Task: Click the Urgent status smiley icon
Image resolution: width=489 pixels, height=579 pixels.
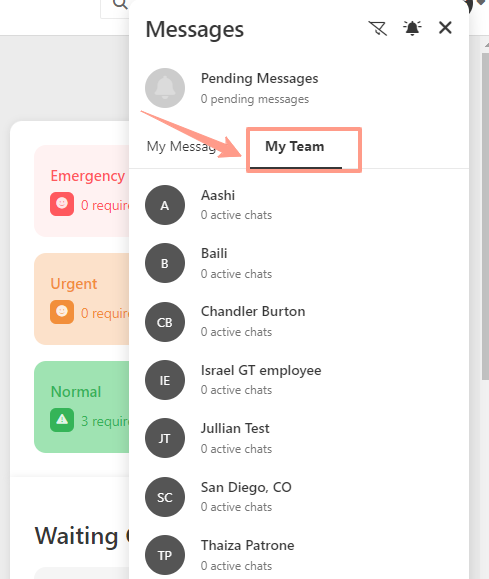Action: click(62, 312)
